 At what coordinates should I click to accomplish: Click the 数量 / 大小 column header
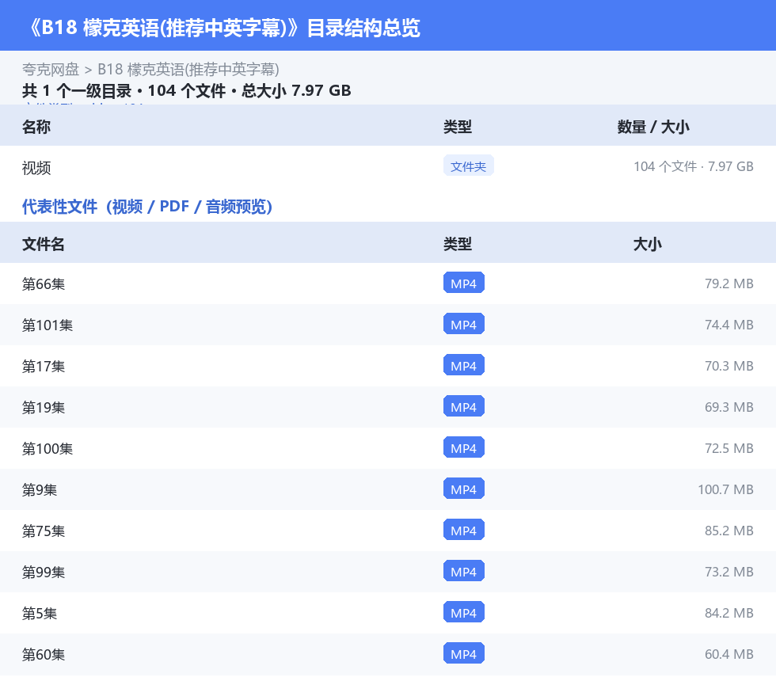653,127
